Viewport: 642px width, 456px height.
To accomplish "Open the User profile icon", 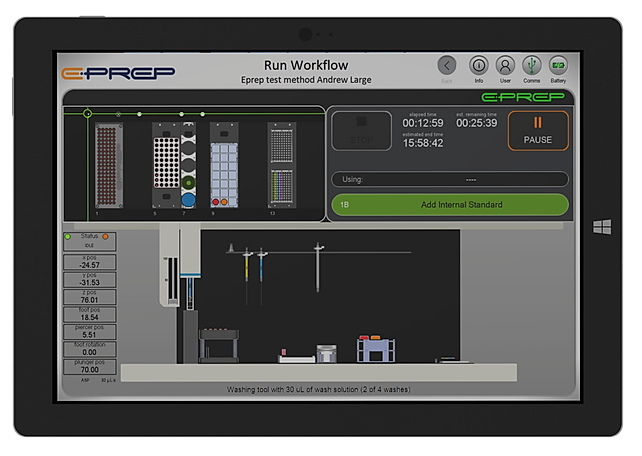I will [x=505, y=65].
